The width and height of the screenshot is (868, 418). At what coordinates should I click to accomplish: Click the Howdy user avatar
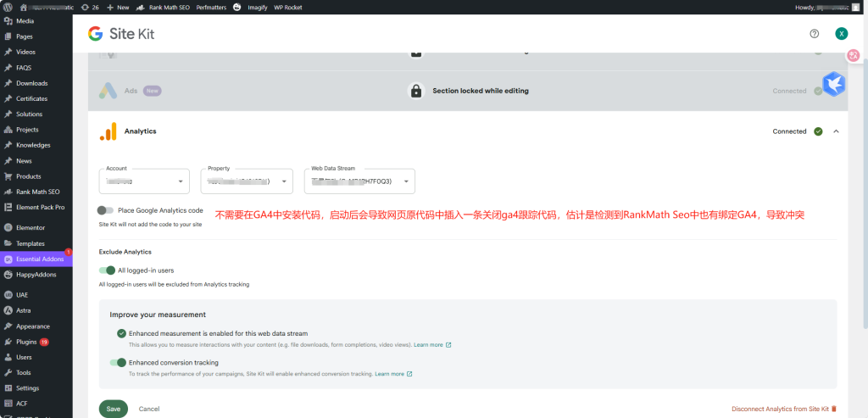click(x=856, y=7)
